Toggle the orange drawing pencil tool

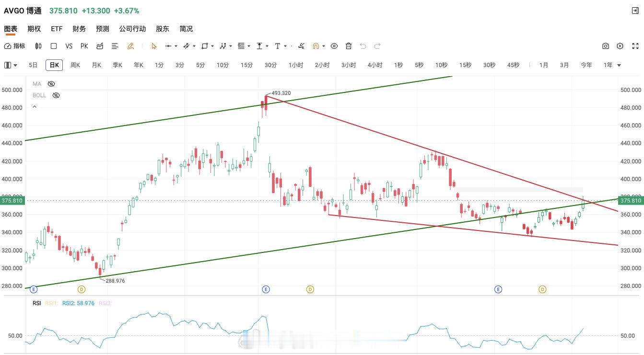[130, 46]
